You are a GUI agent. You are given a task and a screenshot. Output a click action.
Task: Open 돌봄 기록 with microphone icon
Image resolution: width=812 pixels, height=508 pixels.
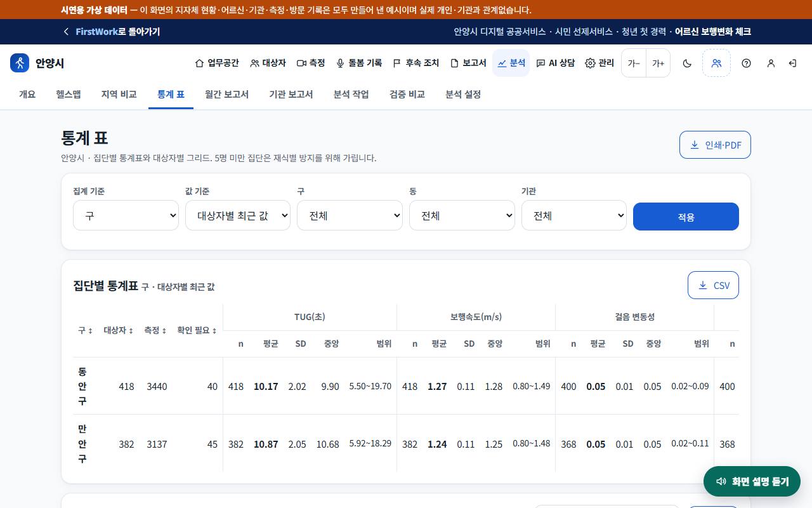[x=359, y=63]
